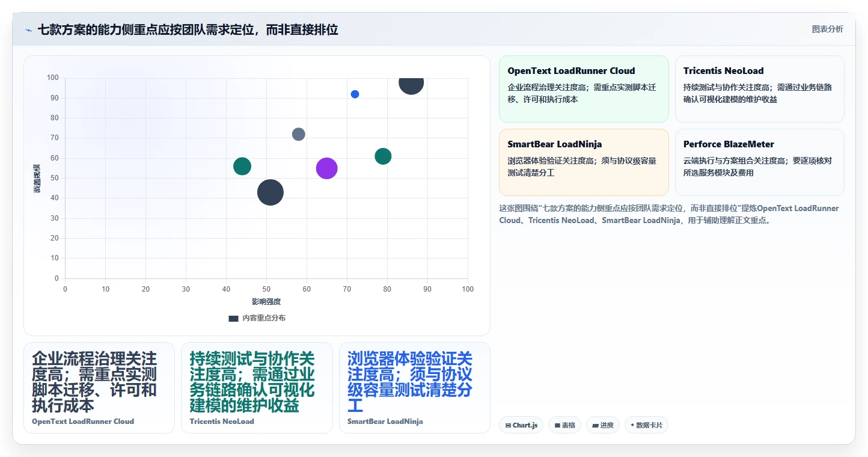Click the lightning icon beside the title
This screenshot has height=457, width=868.
pyautogui.click(x=28, y=30)
